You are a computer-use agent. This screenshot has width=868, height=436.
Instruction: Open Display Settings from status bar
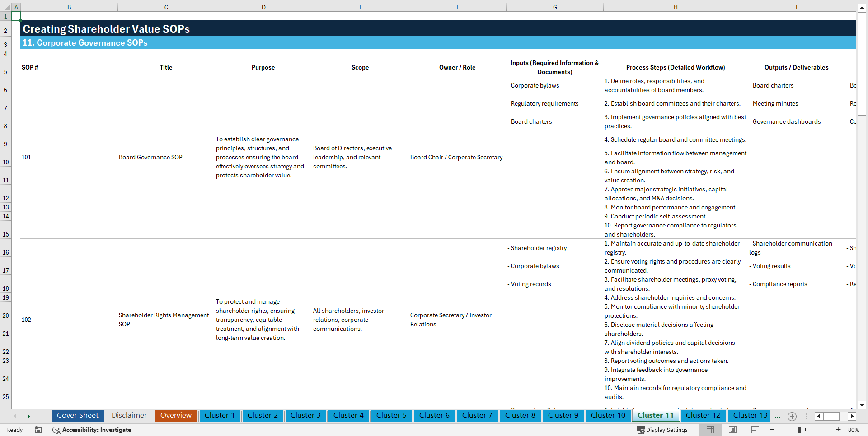click(x=662, y=430)
